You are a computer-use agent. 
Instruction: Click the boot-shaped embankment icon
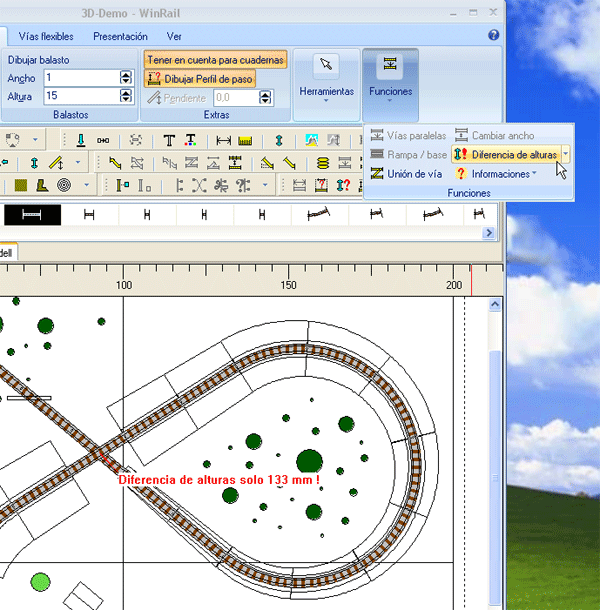point(42,185)
